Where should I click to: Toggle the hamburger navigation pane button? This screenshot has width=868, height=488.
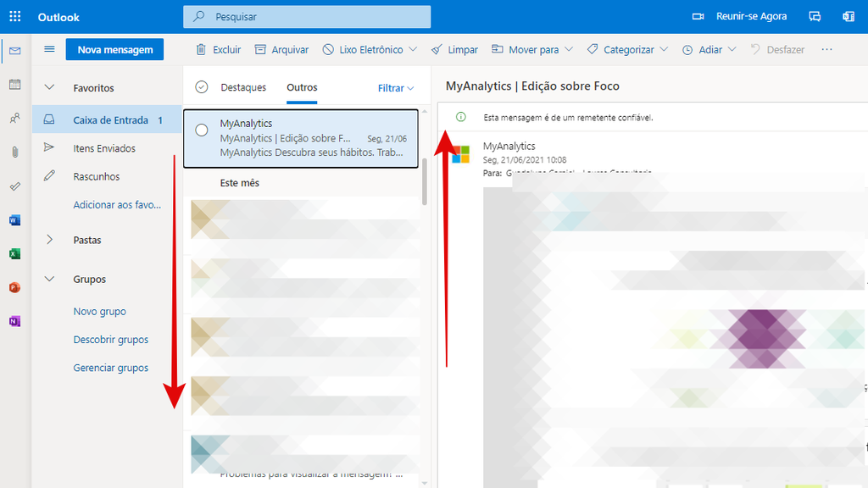pyautogui.click(x=49, y=49)
